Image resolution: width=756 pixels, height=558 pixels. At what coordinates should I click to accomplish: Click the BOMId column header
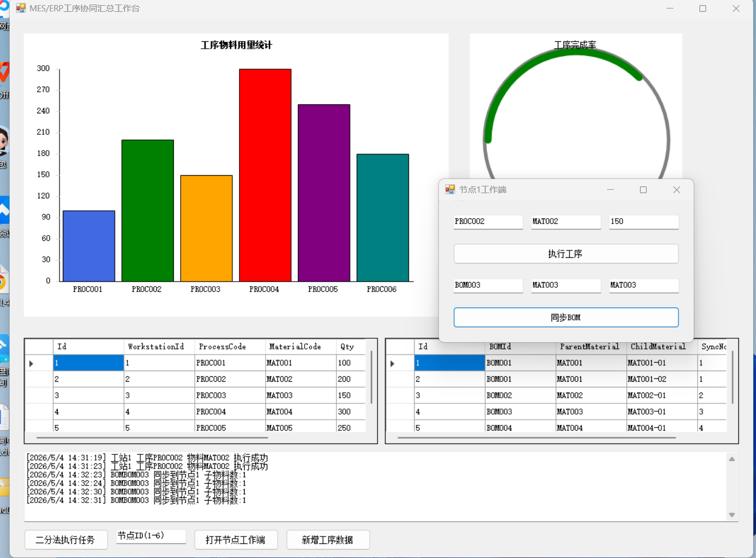[x=520, y=347]
